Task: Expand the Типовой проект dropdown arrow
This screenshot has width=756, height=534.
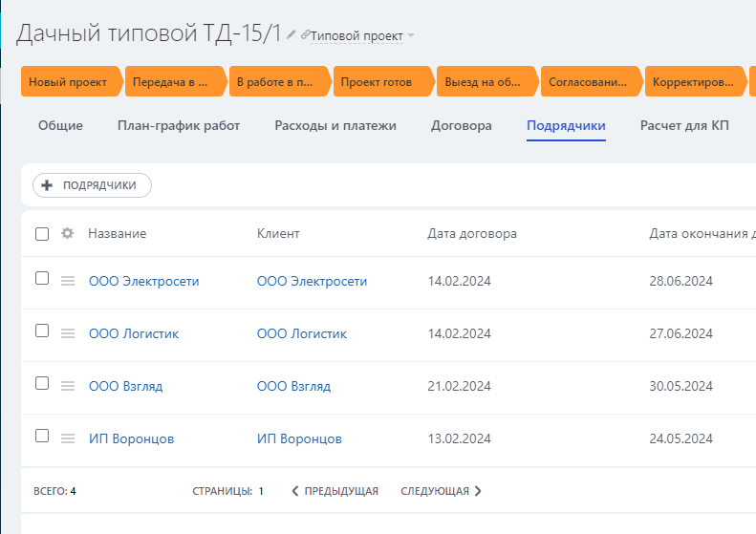Action: tap(411, 36)
